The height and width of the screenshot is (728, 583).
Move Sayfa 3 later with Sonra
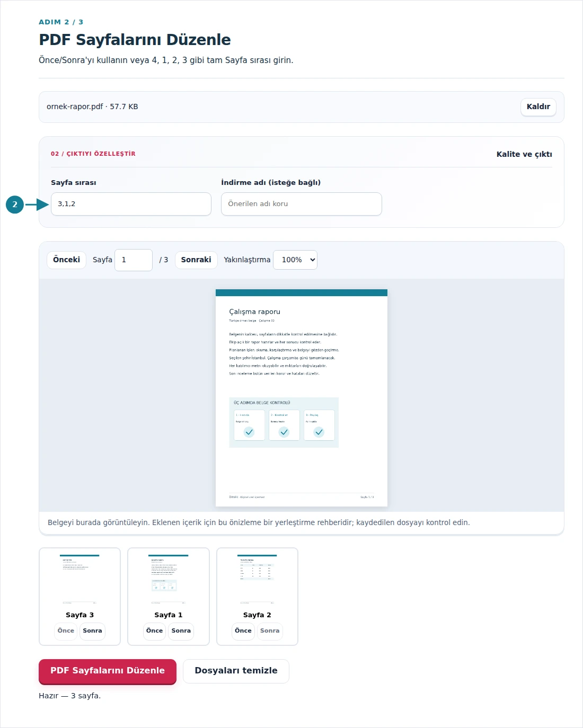92,631
